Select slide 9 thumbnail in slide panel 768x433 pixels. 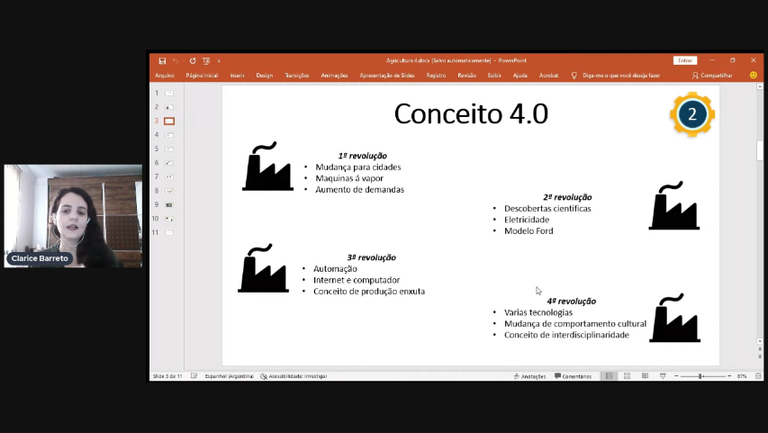pos(169,205)
